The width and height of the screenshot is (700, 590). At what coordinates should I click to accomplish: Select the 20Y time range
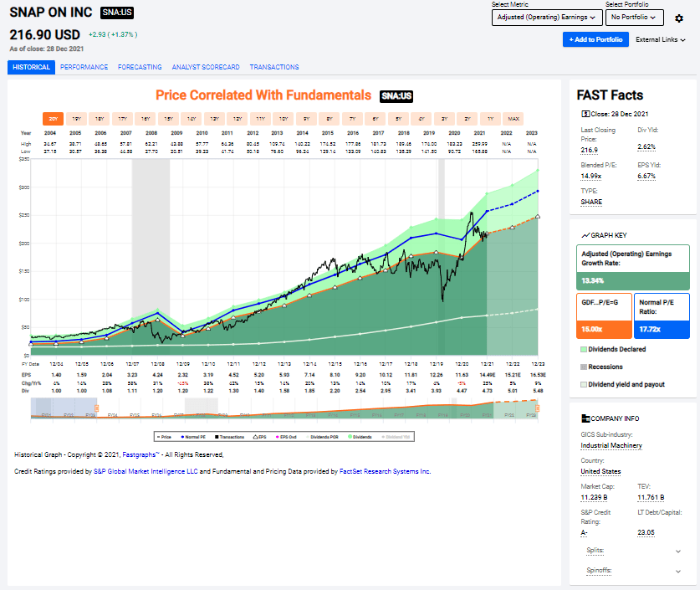54,119
